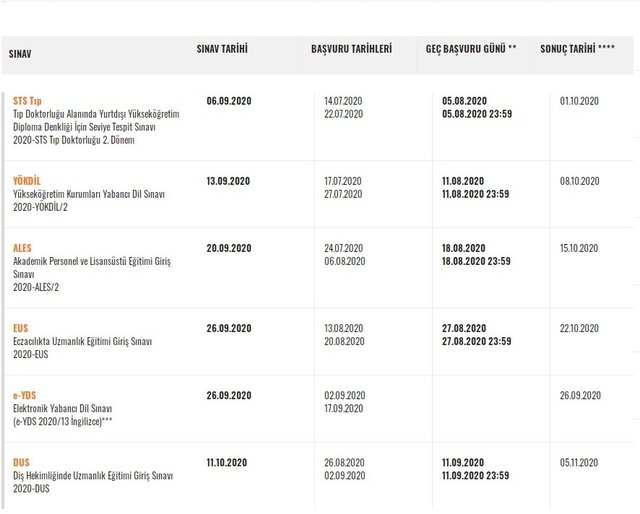Image resolution: width=640 pixels, height=514 pixels.
Task: Click the EUS late application date 27.08.2020
Action: (464, 328)
